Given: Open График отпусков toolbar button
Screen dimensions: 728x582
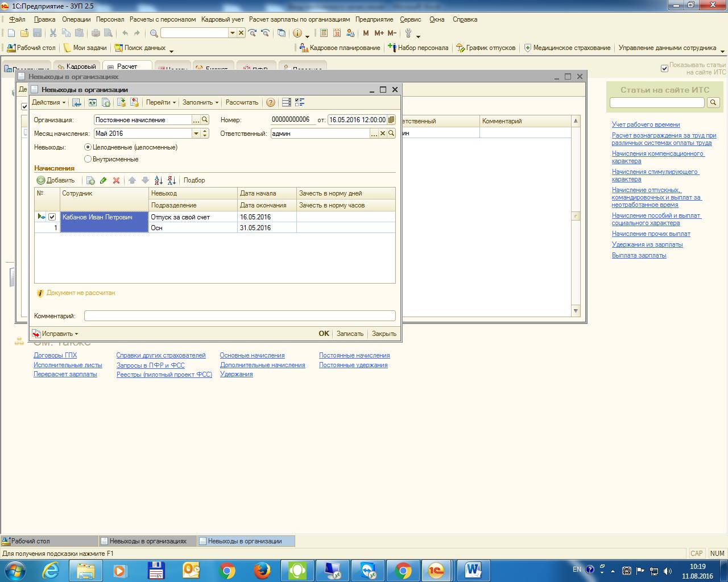Looking at the screenshot, I should [x=486, y=48].
